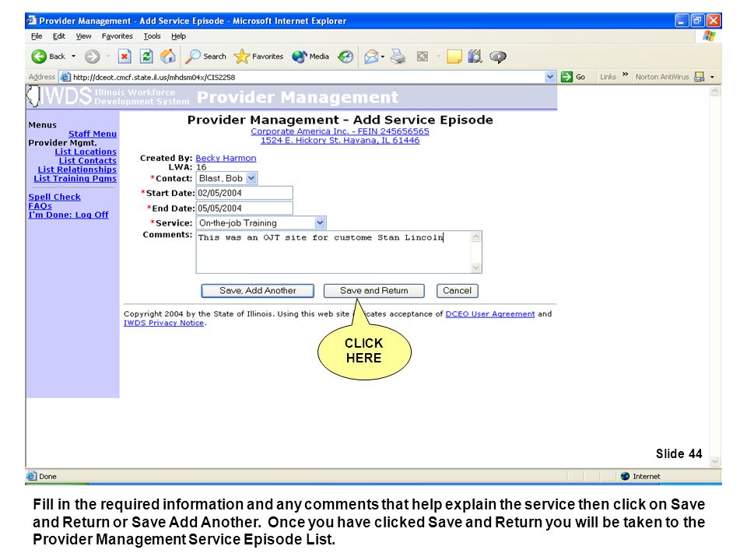Screen dimensions: 747x560
Task: Click the Save and Return button
Action: [x=374, y=290]
